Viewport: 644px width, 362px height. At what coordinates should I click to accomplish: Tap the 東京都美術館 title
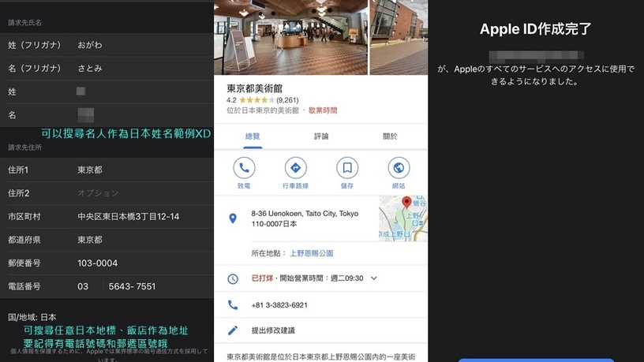coord(255,88)
